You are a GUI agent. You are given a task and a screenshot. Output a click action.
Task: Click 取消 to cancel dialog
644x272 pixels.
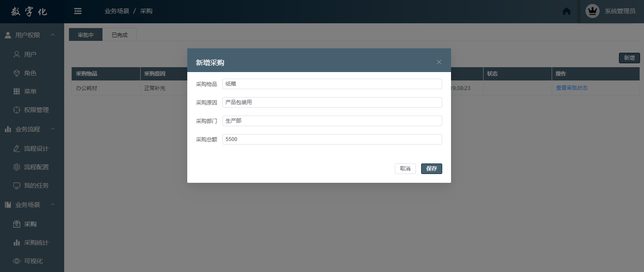[x=405, y=169]
